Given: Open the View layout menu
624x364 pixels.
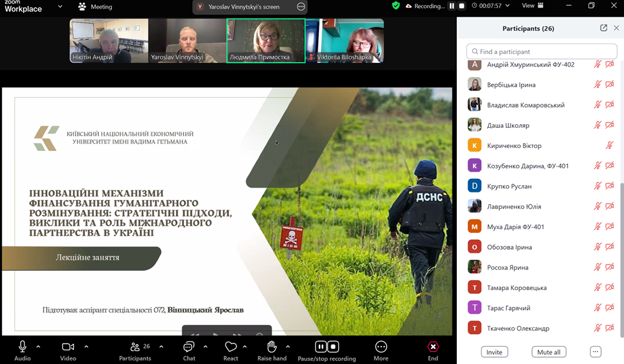Looking at the screenshot, I should pos(532,6).
